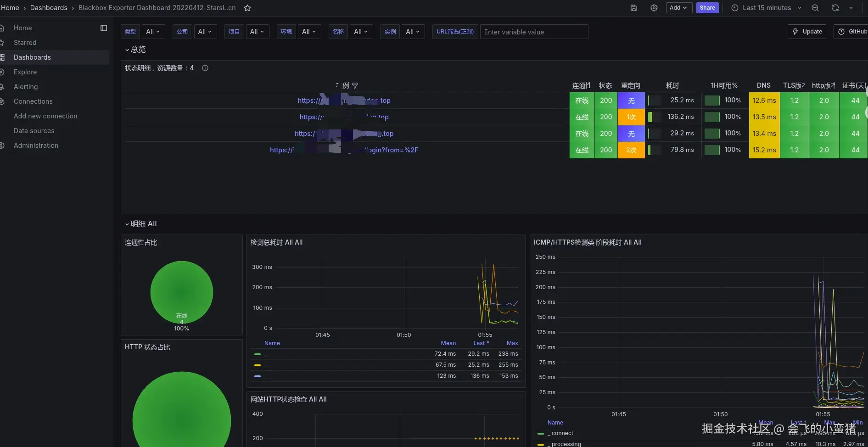The width and height of the screenshot is (868, 447).
Task: Dock or undock the sidebar menu icon
Action: (x=104, y=28)
